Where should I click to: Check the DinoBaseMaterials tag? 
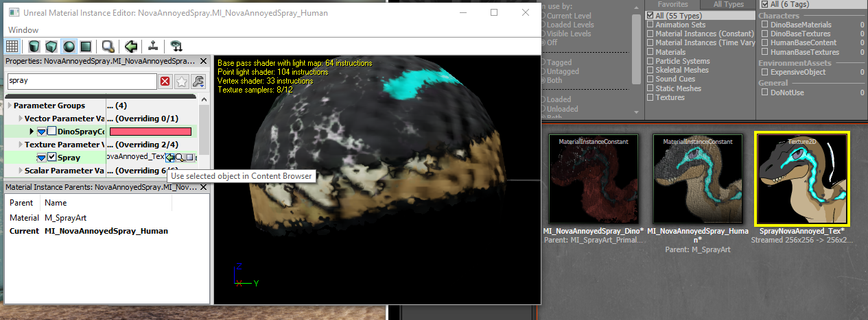[764, 25]
